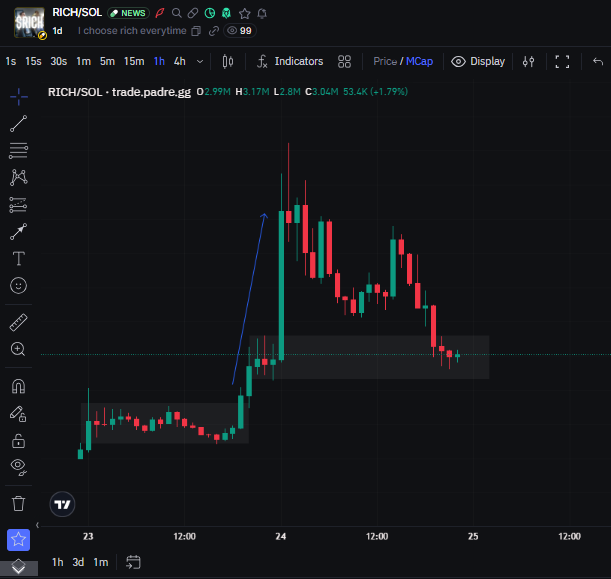611x579 pixels.
Task: Open the token link chain icon
Action: 214,31
